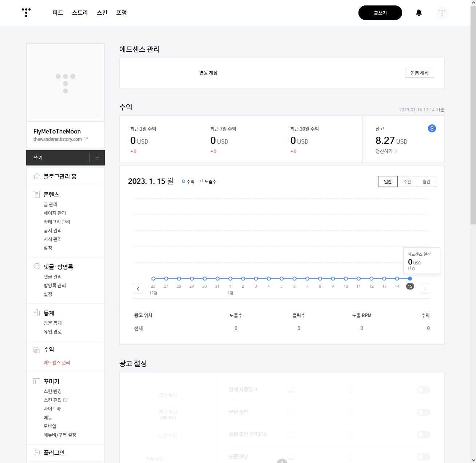The width and height of the screenshot is (476, 463).
Task: Go to previous dates in chart
Action: 138,289
